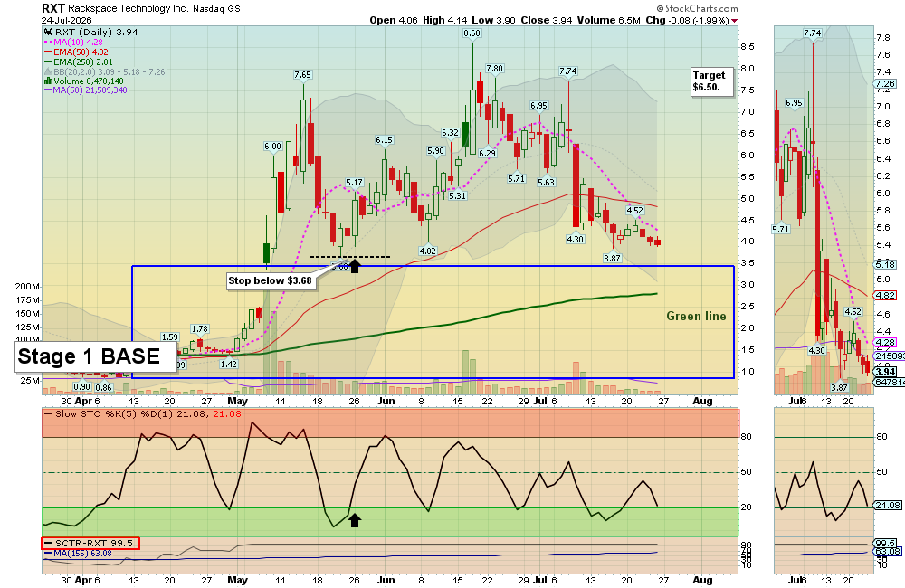Select the Slow STO %K(5) %D(1) indicator title
Image resolution: width=905 pixels, height=588 pixels.
(149, 414)
